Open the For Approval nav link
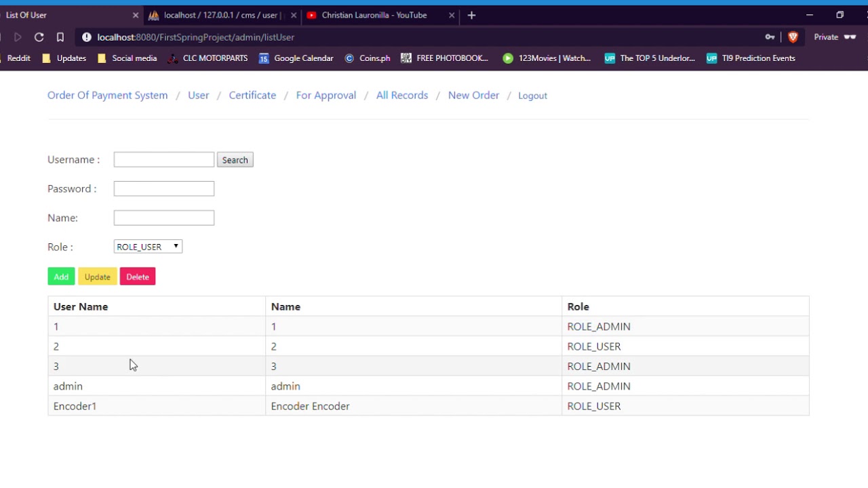 click(326, 96)
